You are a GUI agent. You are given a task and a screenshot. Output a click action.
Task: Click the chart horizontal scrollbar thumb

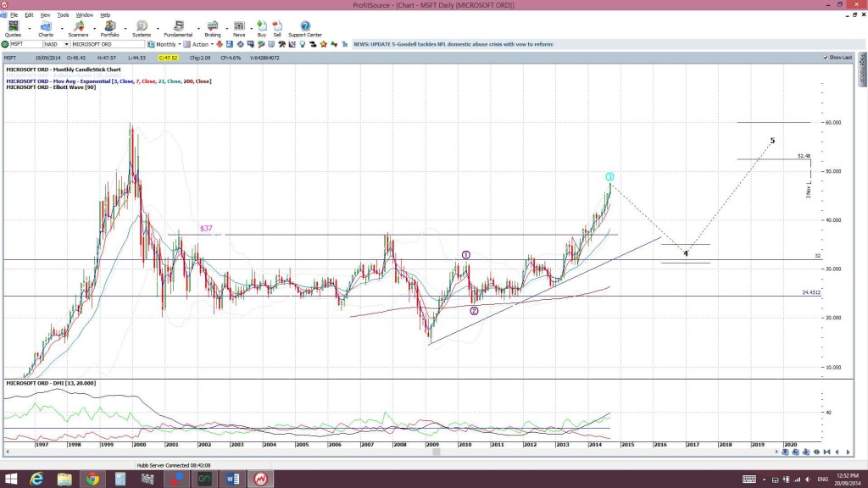tap(437, 452)
